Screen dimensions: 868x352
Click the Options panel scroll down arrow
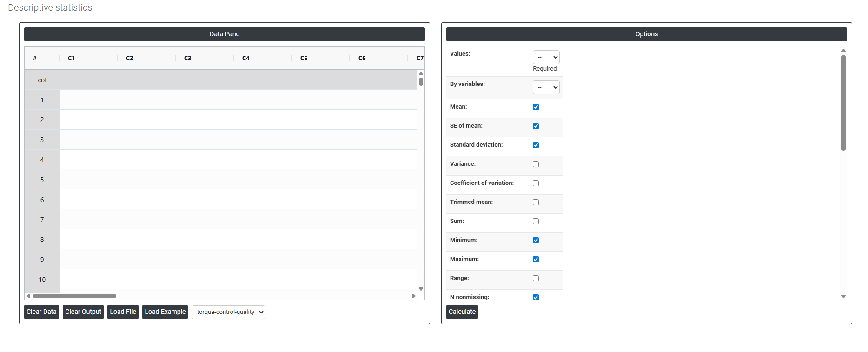pos(843,296)
